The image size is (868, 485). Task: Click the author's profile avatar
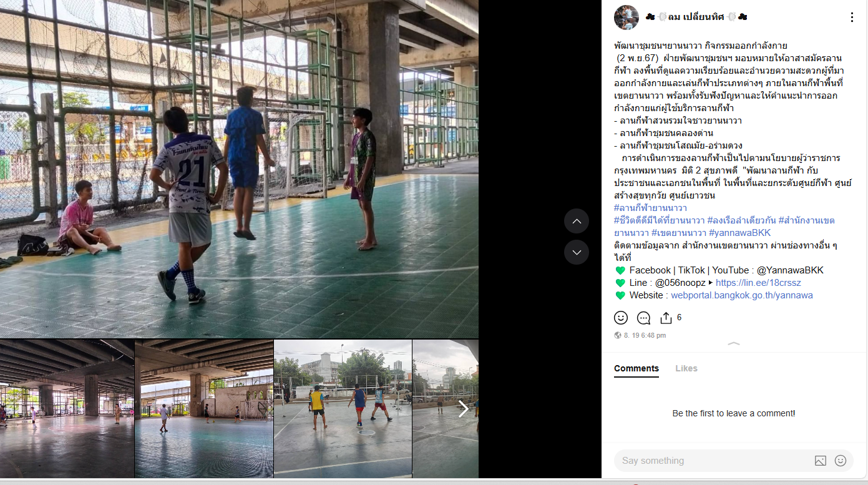(x=627, y=17)
